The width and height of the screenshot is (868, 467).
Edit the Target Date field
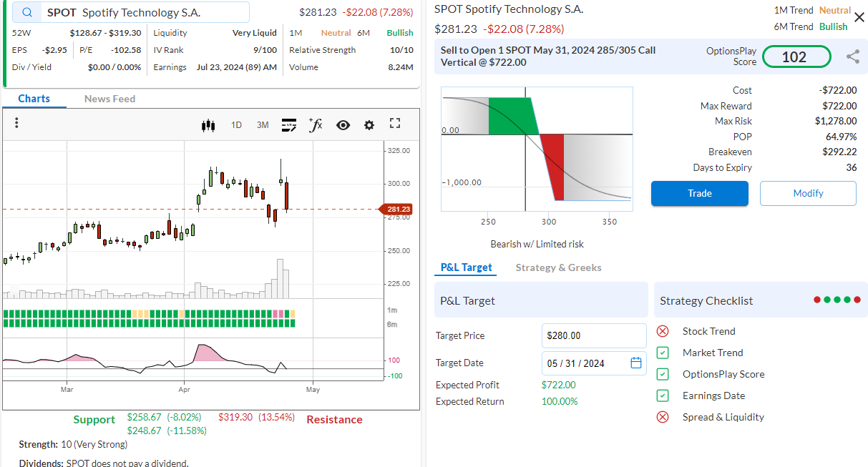tap(594, 363)
